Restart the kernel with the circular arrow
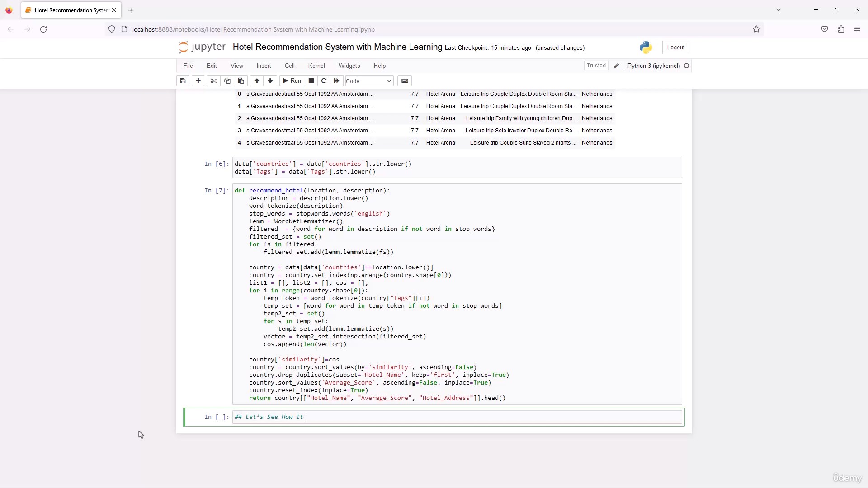This screenshot has height=488, width=868. (324, 81)
